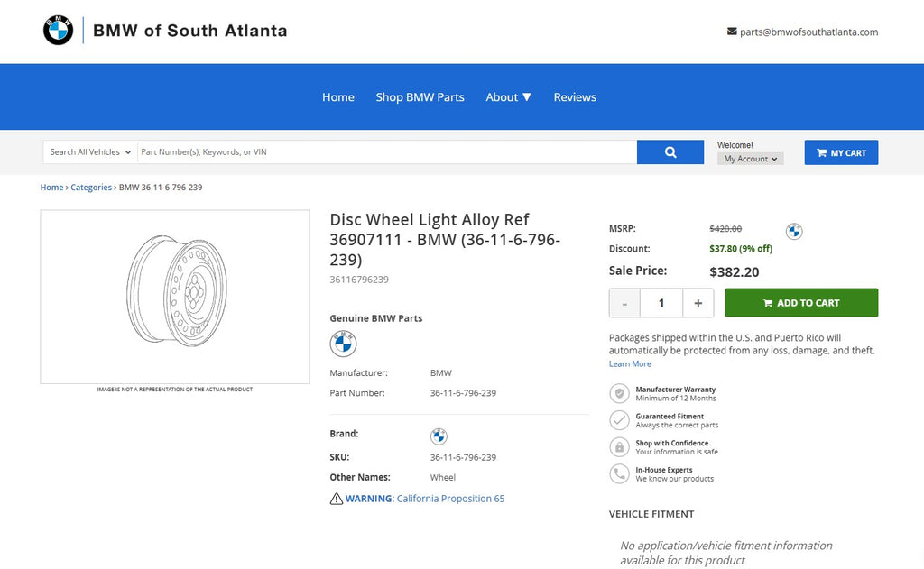Increase quantity with the plus button
The height and width of the screenshot is (569, 924).
(698, 303)
